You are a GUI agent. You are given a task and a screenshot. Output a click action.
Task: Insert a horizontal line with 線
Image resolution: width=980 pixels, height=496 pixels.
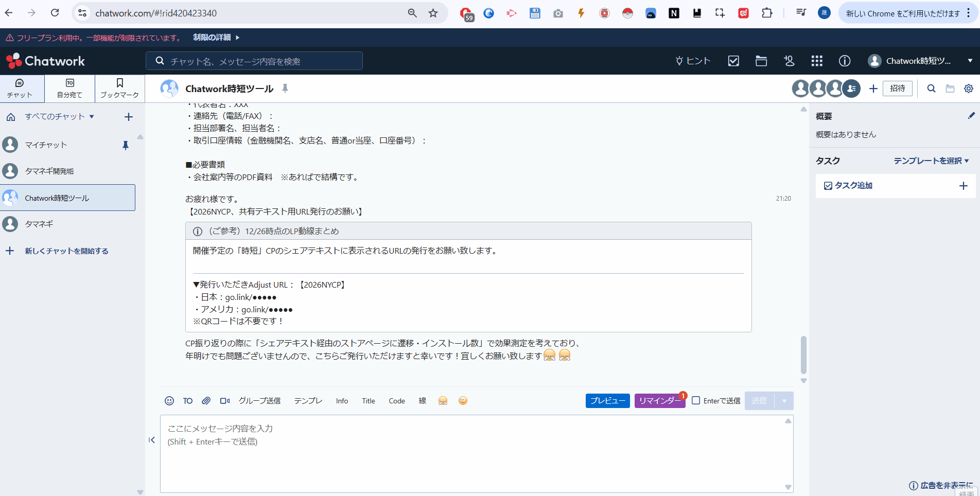click(422, 401)
